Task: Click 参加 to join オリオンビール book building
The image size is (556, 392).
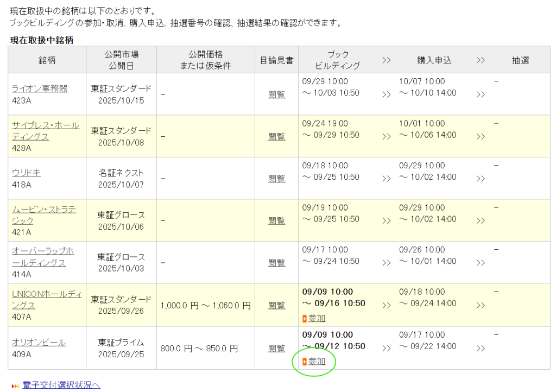Action: [x=317, y=362]
